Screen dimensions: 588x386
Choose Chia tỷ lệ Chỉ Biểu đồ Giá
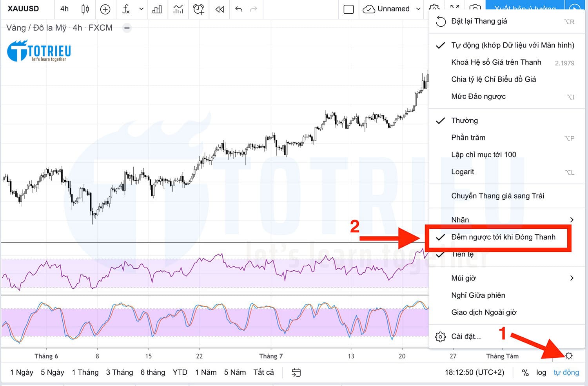(x=506, y=79)
